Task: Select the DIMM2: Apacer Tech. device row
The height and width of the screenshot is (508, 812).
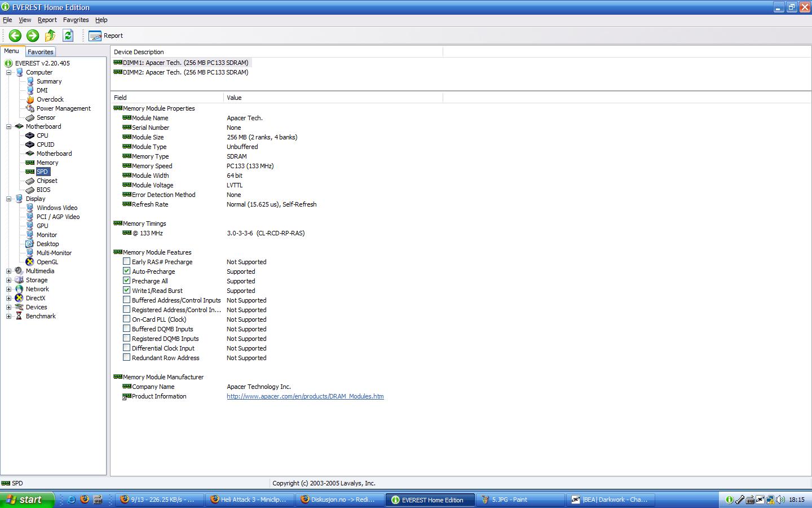Action: 180,72
